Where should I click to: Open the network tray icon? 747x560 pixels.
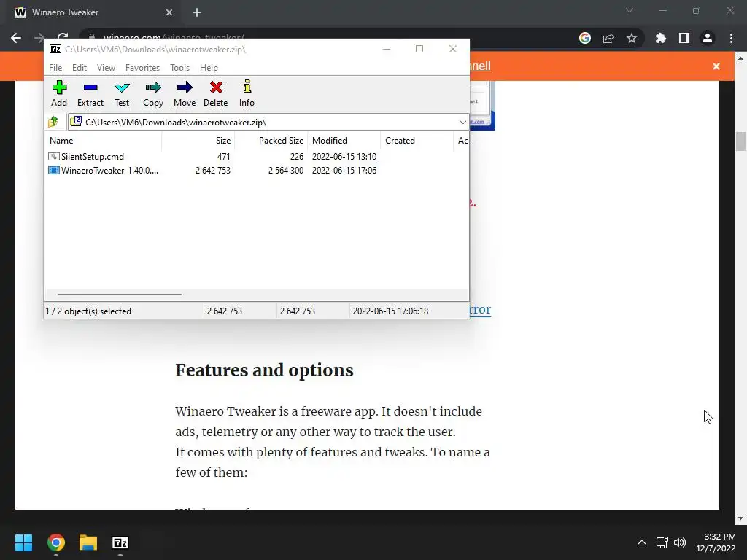click(662, 542)
